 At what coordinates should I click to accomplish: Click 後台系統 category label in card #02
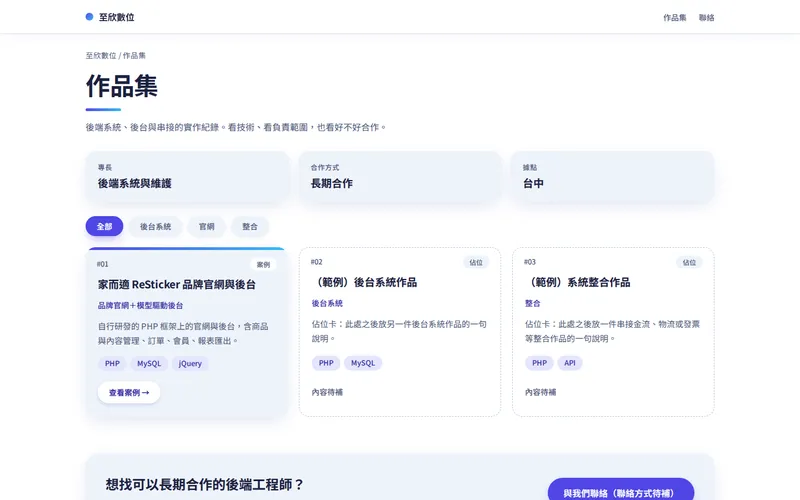[328, 304]
